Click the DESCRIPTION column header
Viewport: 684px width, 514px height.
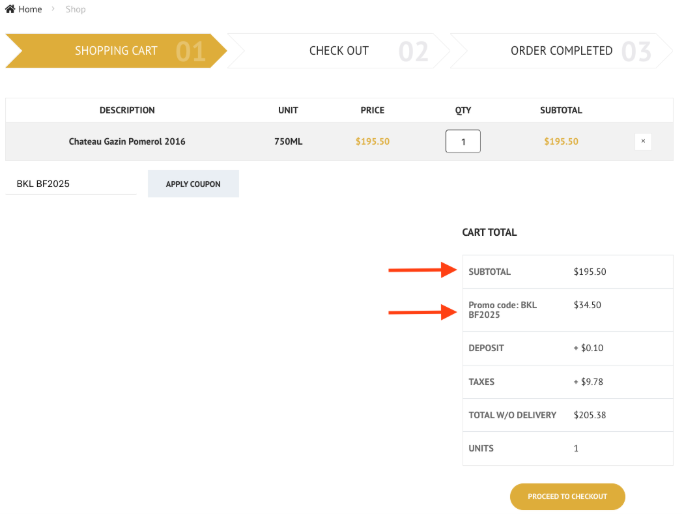click(x=127, y=110)
